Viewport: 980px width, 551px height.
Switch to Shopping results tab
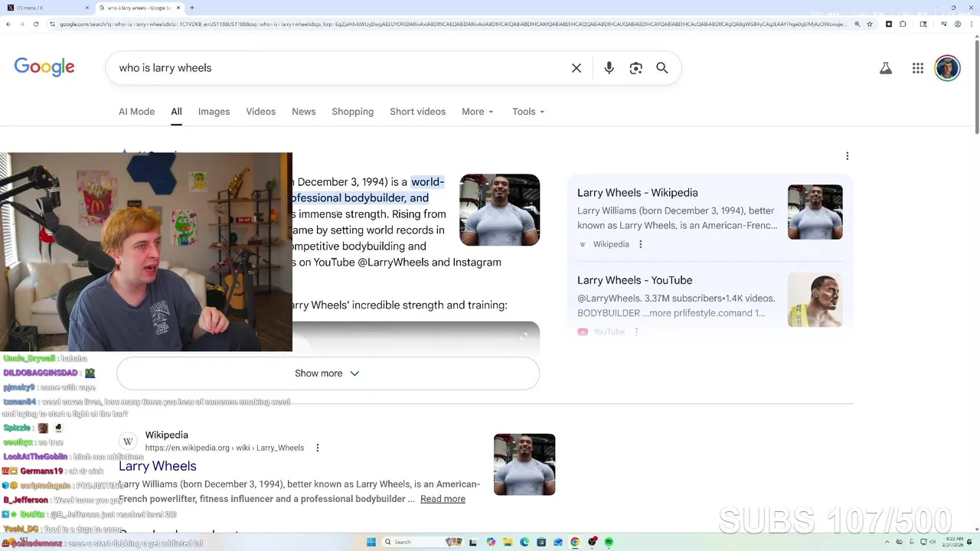352,112
